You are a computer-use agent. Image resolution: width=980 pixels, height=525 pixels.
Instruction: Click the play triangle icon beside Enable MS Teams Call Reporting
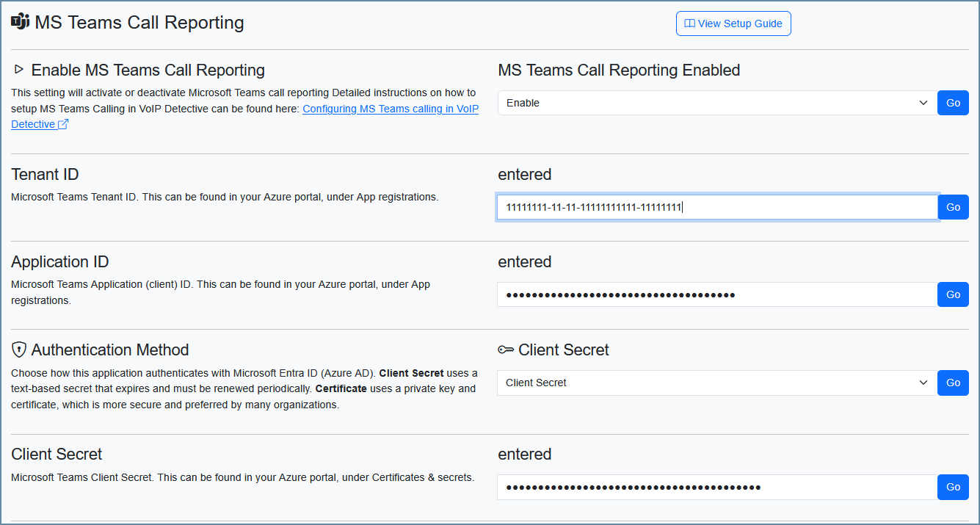pos(19,70)
